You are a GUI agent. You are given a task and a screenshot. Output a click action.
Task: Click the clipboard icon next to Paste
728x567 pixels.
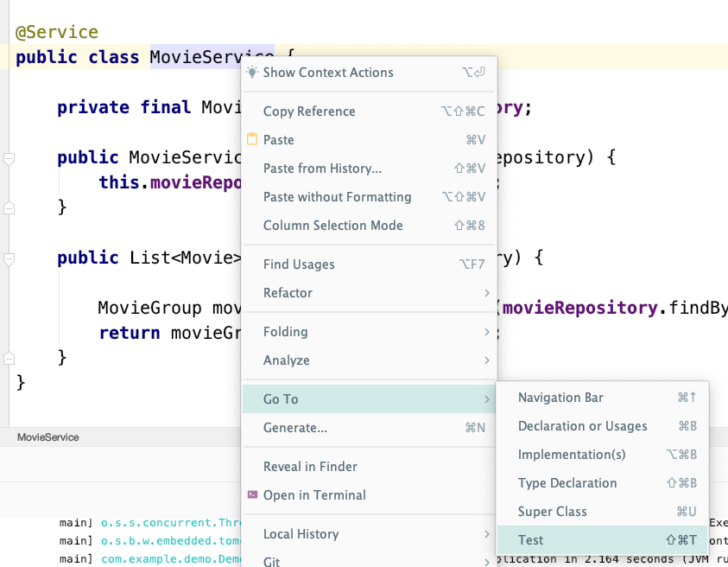[252, 139]
